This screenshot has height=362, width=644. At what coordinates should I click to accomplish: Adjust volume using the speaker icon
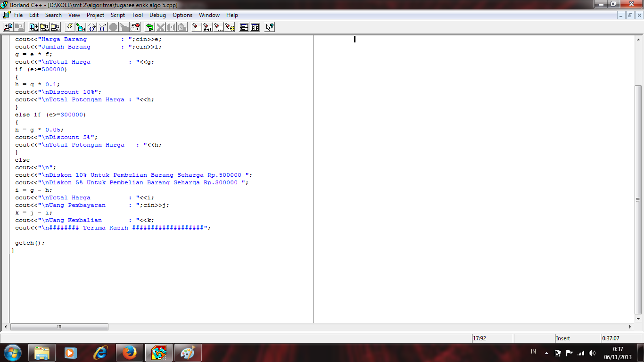(x=592, y=353)
